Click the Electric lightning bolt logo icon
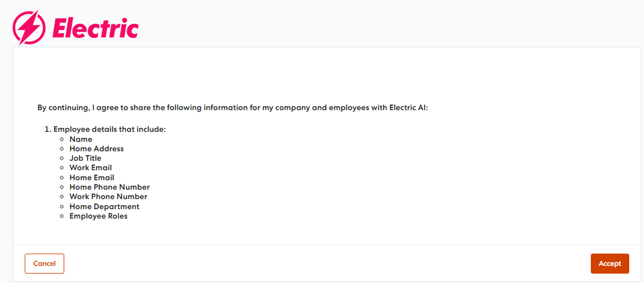Viewport: 644px width, 283px height. pos(29,28)
